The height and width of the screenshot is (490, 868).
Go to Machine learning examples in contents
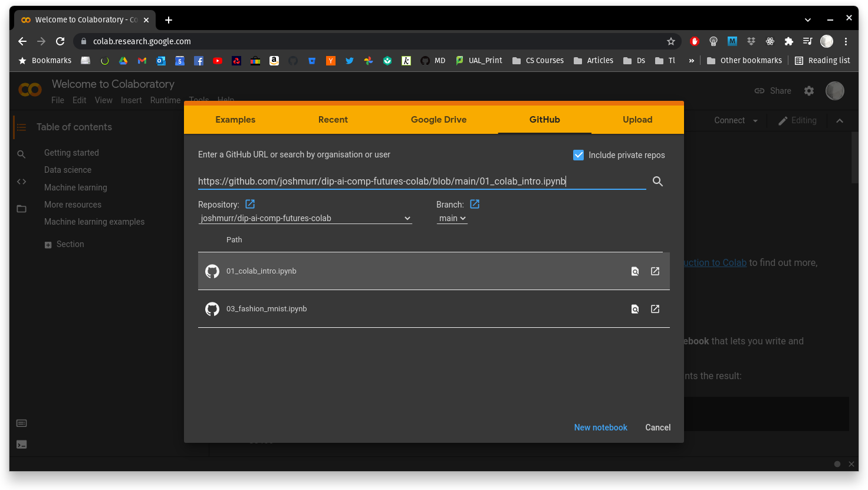[94, 222]
